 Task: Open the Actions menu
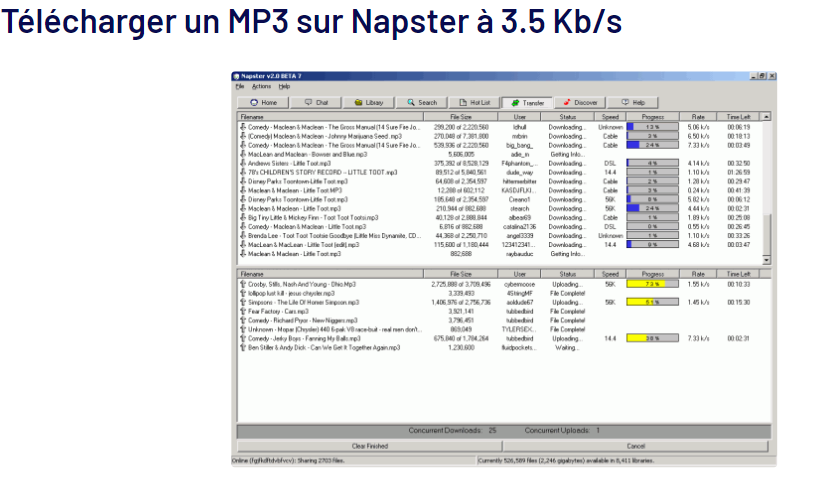pos(261,86)
